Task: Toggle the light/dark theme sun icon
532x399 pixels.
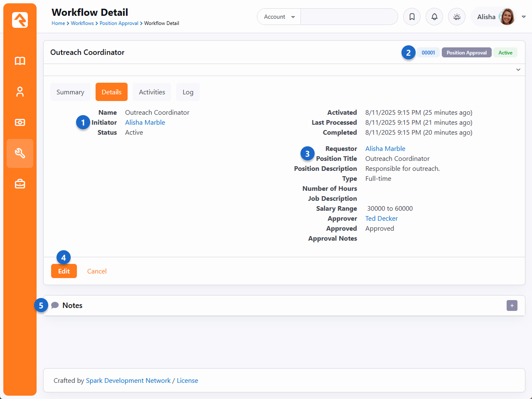Action: [x=457, y=17]
